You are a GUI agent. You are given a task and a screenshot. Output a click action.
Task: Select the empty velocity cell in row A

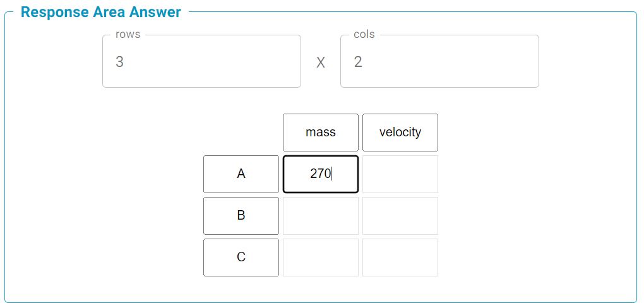[400, 174]
